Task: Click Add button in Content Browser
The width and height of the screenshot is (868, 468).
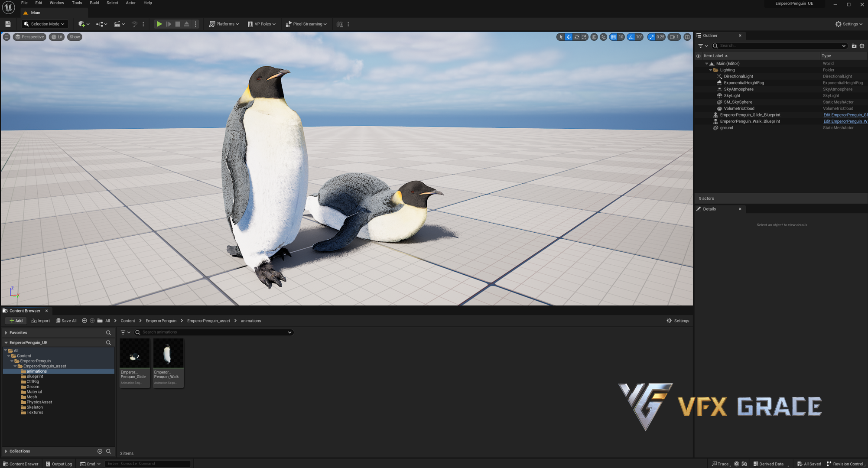Action: pyautogui.click(x=16, y=321)
